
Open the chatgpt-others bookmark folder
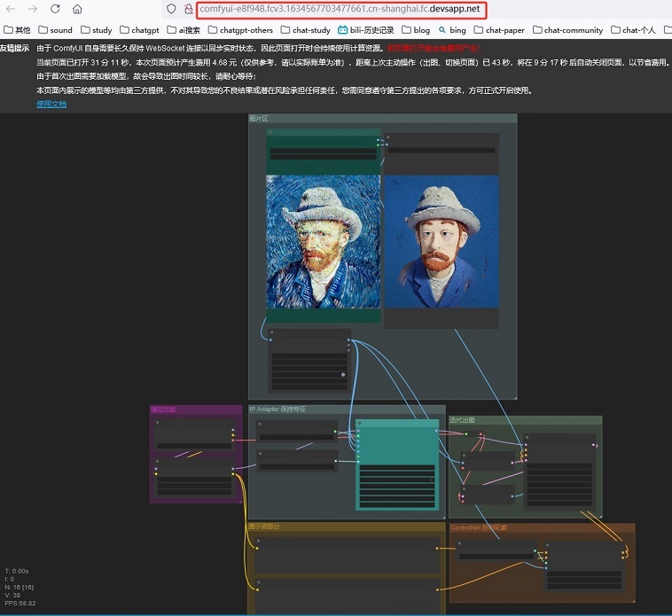click(x=240, y=30)
